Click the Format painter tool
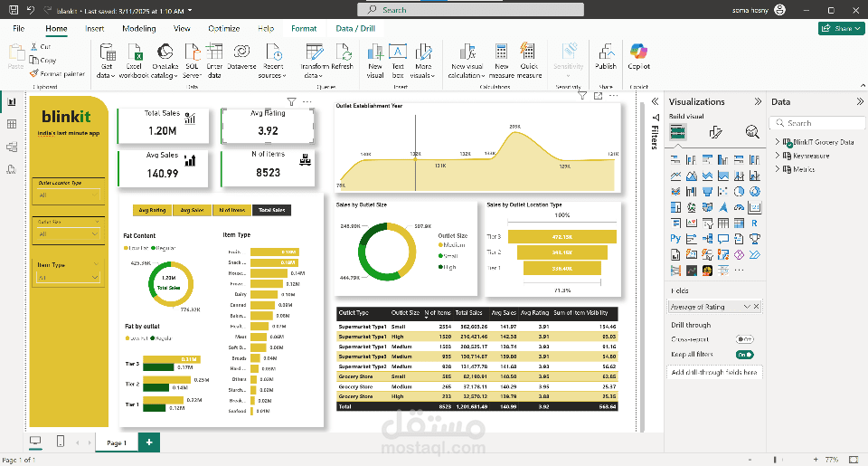Viewport: 868px width, 466px height. (58, 73)
